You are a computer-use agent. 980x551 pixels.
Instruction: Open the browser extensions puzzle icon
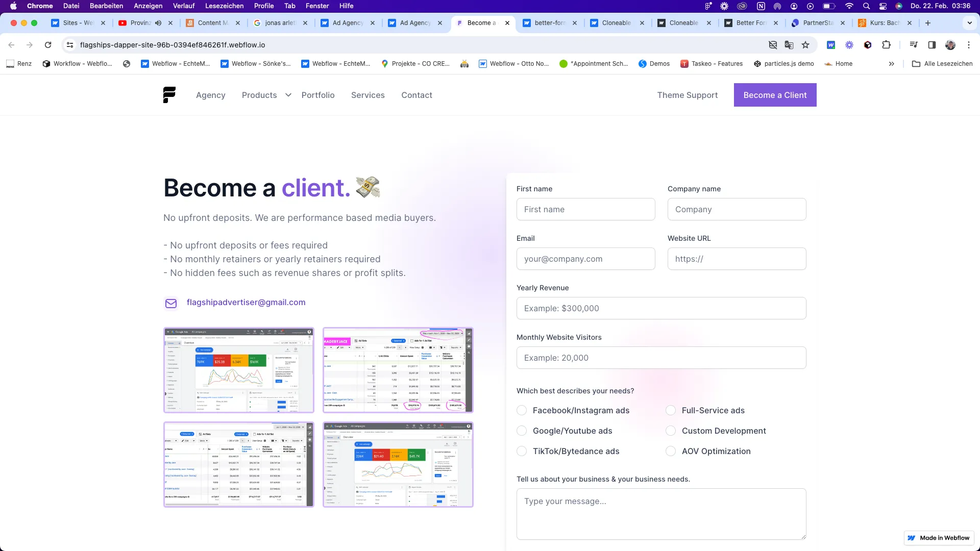887,45
